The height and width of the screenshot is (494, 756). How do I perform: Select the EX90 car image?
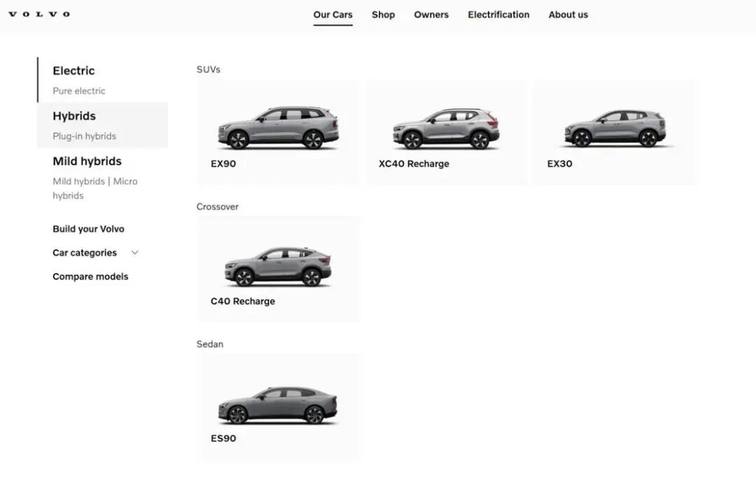[278, 127]
